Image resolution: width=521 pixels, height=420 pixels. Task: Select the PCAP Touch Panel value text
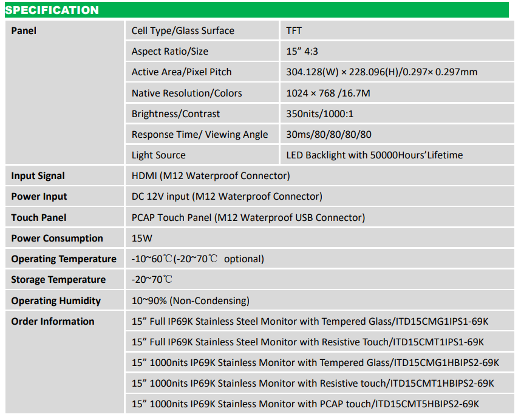click(x=248, y=218)
